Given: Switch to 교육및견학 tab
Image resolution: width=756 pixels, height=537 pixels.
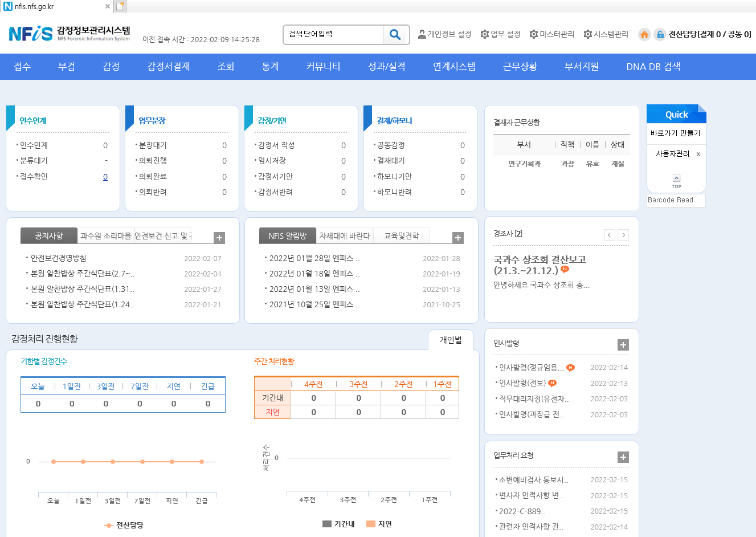Looking at the screenshot, I should pos(402,235).
